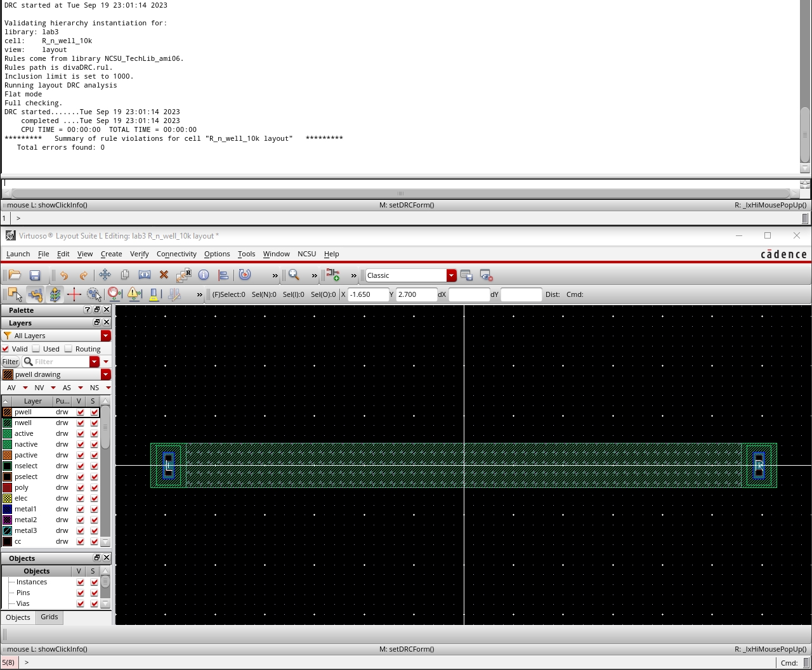
Task: Open the Verify menu
Action: [x=139, y=254]
